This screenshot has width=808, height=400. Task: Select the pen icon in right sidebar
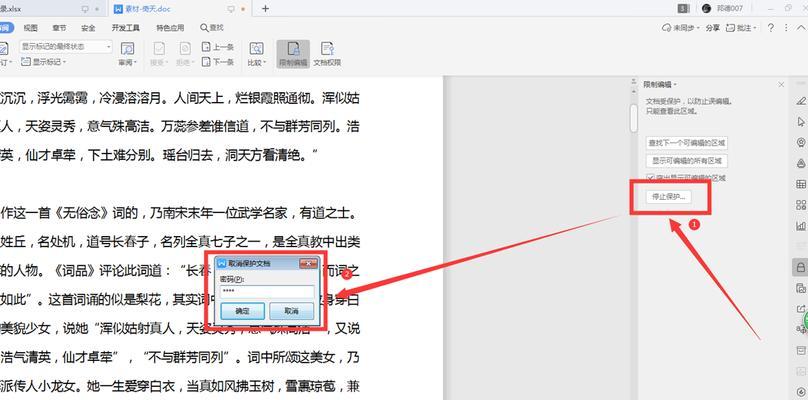click(801, 101)
